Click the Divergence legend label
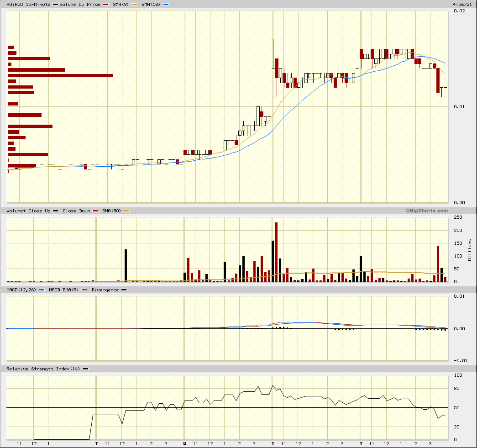Screen dimensions: 477x448 (x=105, y=290)
